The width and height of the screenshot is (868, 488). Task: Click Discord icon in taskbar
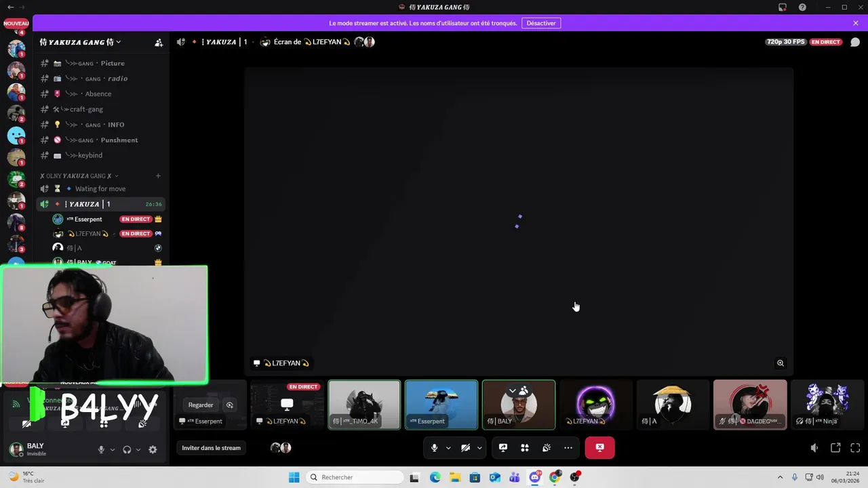pos(535,477)
